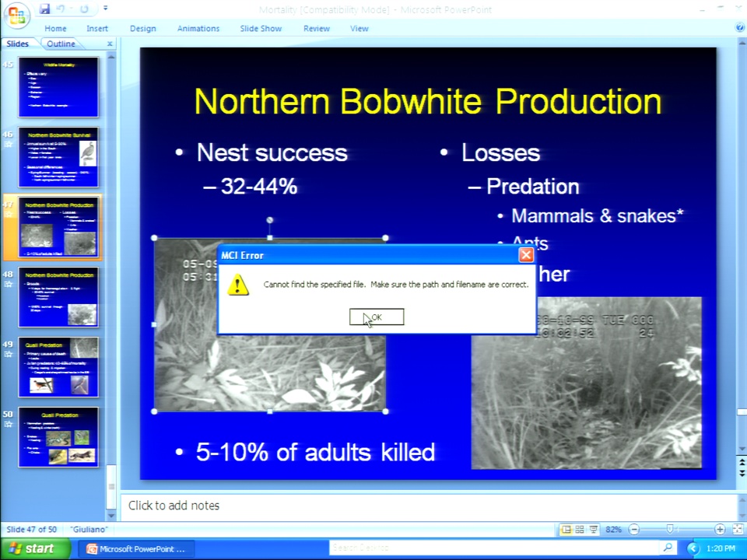Screen dimensions: 747x560
Task: Click the Office button logo
Action: coord(16,16)
